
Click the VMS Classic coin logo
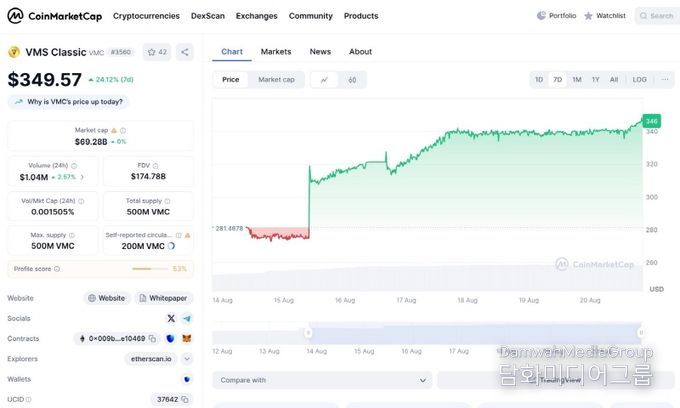pos(14,52)
